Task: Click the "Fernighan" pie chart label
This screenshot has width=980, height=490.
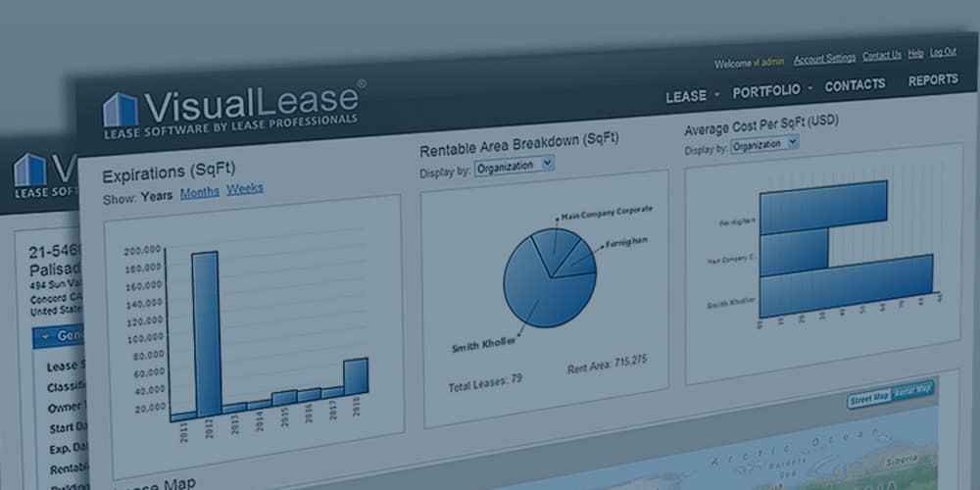Action: pyautogui.click(x=627, y=241)
